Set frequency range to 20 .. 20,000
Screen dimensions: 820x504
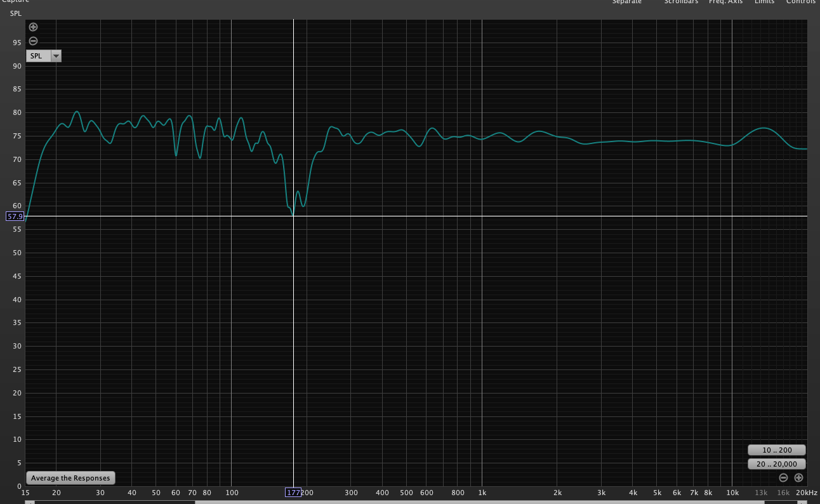click(777, 464)
